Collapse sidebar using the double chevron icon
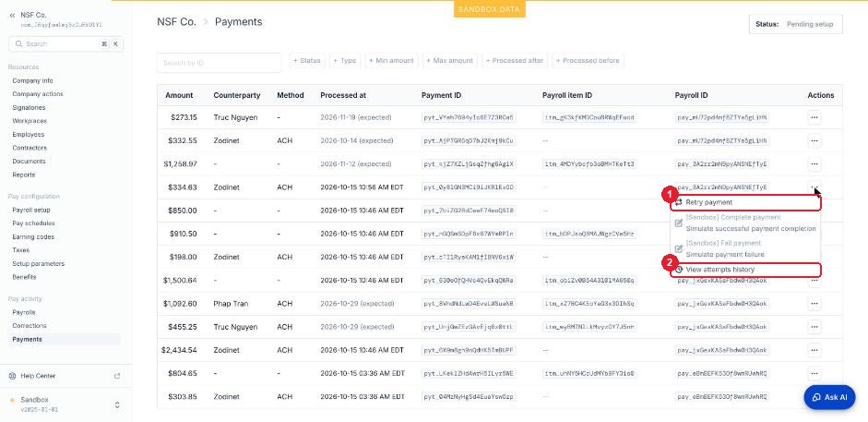868x422 pixels. pos(12,16)
